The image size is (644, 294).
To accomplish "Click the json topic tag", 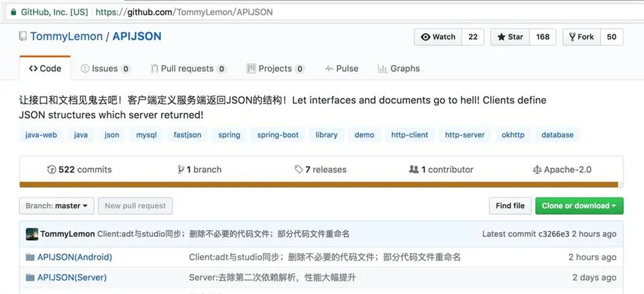I will pos(112,135).
